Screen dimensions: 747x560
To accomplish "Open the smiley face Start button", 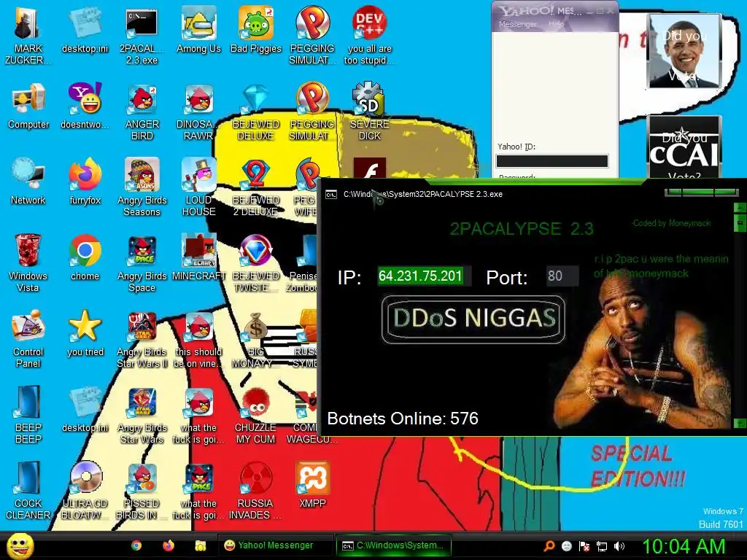I will point(20,545).
